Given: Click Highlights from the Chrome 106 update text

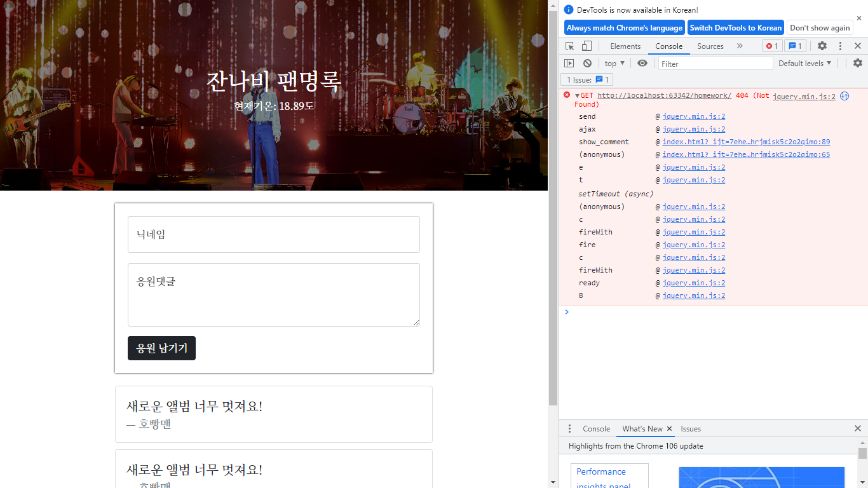Looking at the screenshot, I should [635, 446].
